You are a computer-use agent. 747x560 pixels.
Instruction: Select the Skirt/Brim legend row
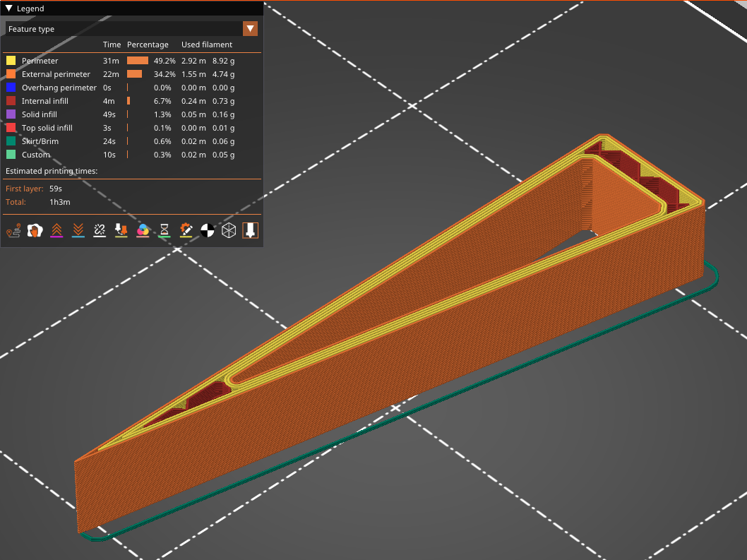pos(132,141)
